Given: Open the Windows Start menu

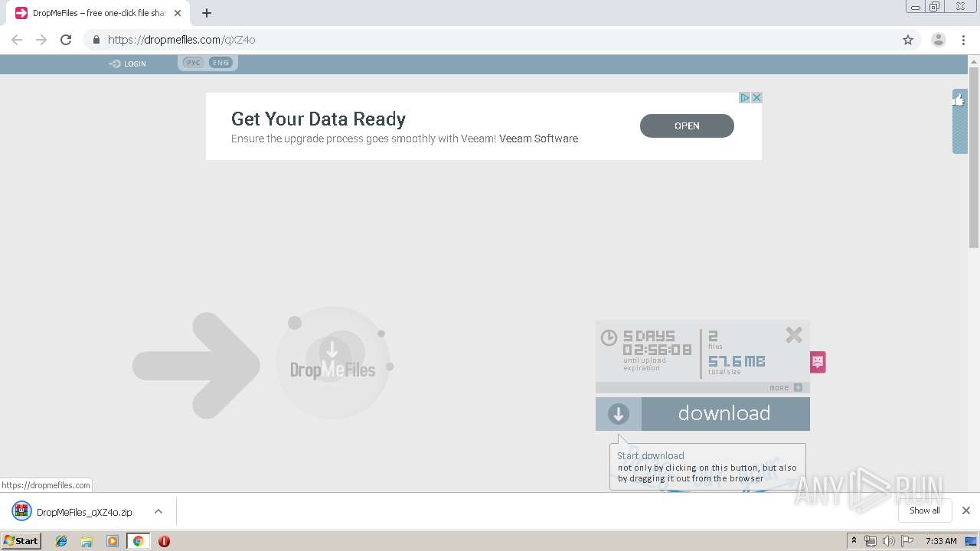Looking at the screenshot, I should coord(21,540).
